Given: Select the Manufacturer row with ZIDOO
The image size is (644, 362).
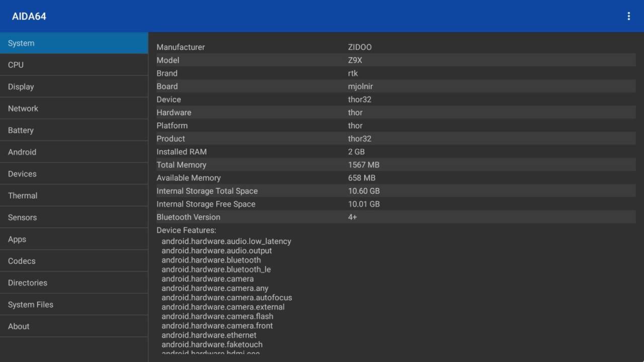Looking at the screenshot, I should pyautogui.click(x=396, y=47).
